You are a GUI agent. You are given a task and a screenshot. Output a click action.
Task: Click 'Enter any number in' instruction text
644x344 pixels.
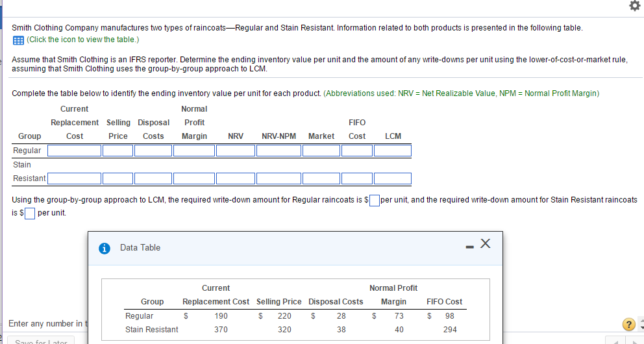coord(47,324)
